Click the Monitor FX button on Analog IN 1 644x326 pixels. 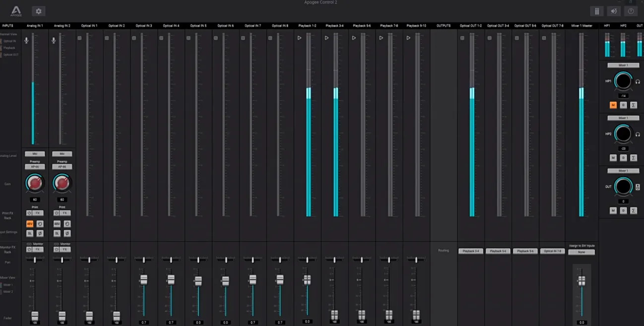37,250
